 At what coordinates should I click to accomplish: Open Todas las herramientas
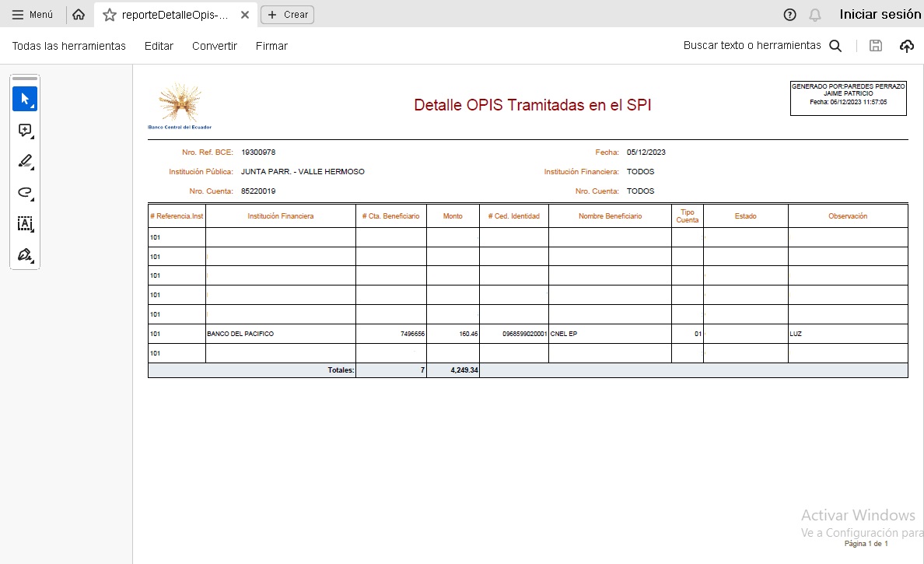[68, 46]
